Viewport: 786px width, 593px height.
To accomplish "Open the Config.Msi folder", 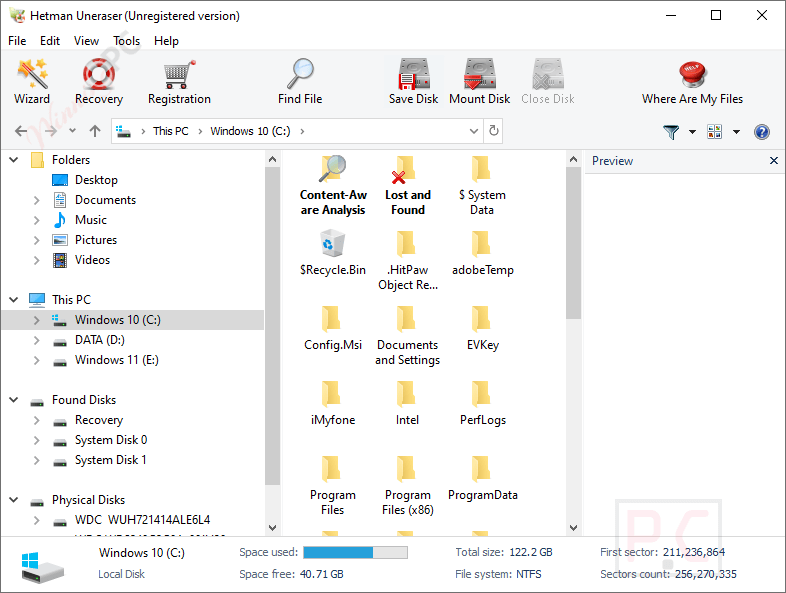I will click(333, 329).
